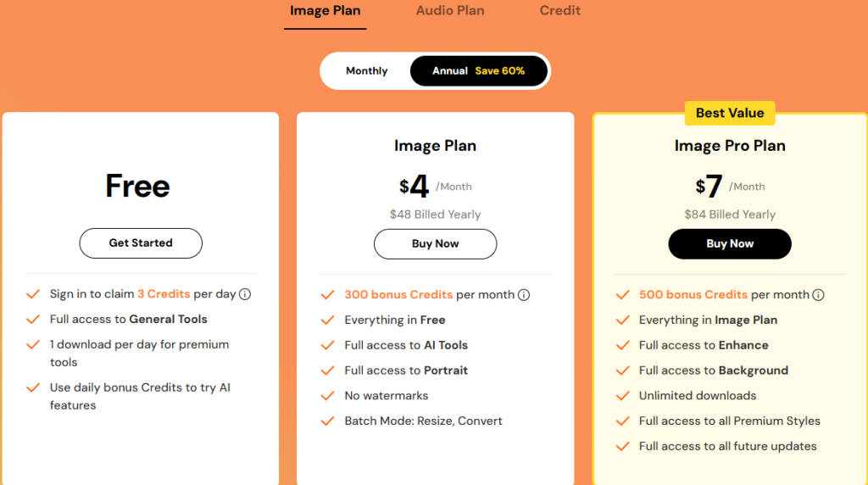Click the $4 /Month price
868x485 pixels.
coord(435,186)
